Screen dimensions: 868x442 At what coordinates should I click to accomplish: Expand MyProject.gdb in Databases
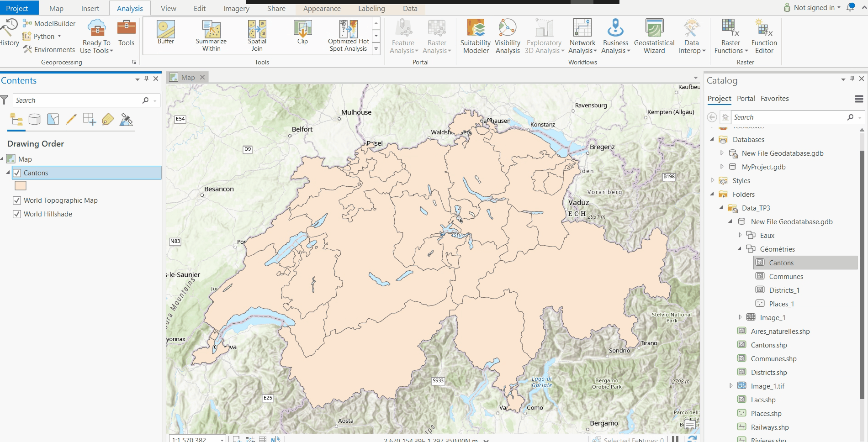pos(722,167)
